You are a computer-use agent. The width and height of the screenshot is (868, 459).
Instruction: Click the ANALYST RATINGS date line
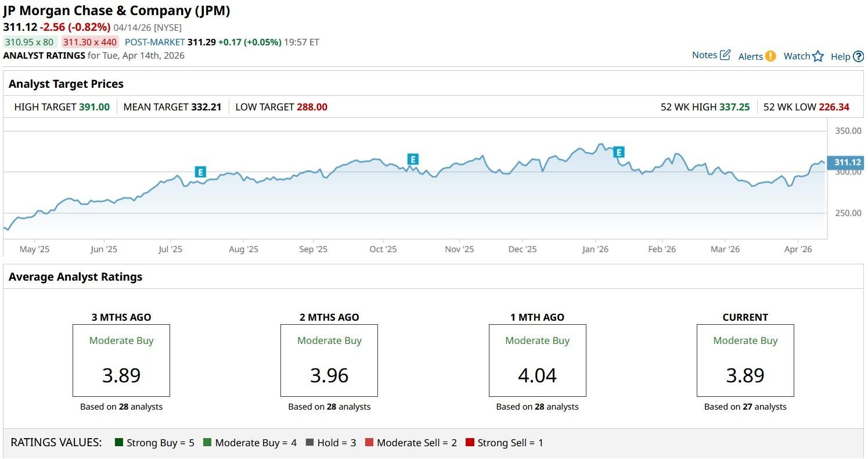[x=94, y=56]
